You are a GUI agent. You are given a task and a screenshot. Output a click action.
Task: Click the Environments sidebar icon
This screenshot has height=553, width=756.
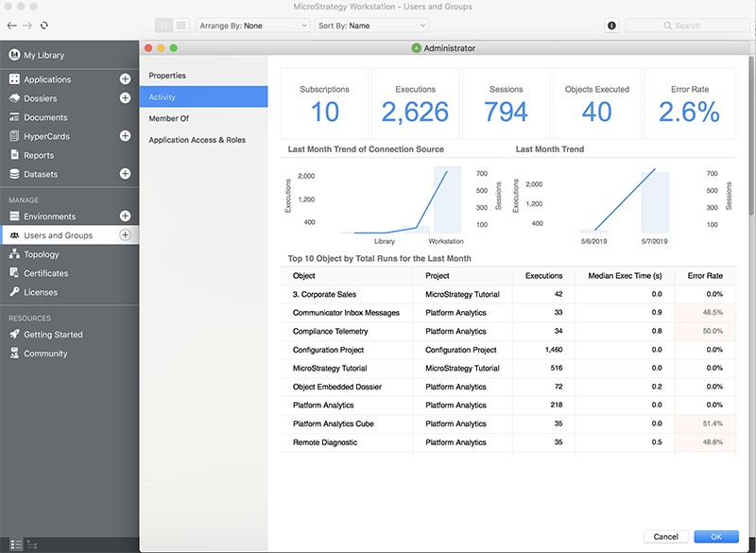coord(14,216)
